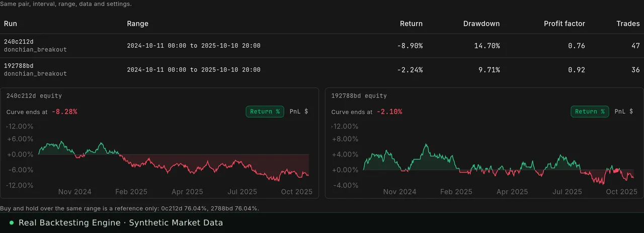Viewport: 644px width, 233px height.
Task: Click trades count 36
Action: pos(635,70)
